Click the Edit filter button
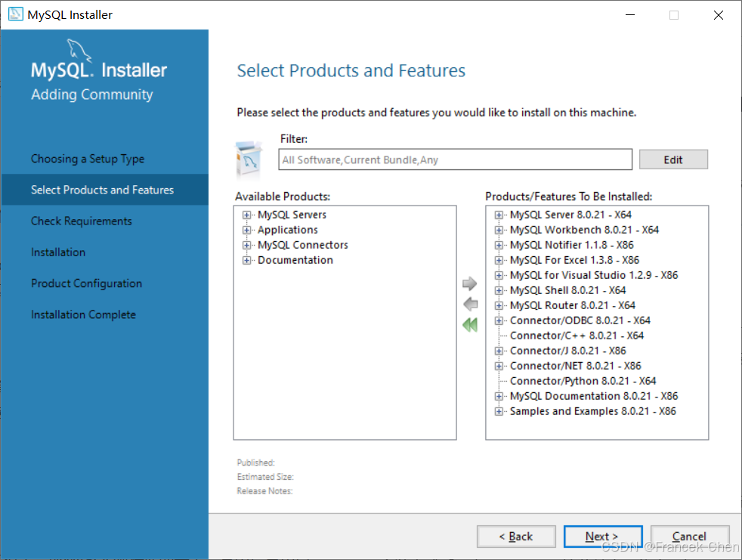This screenshot has width=742, height=560. [673, 159]
